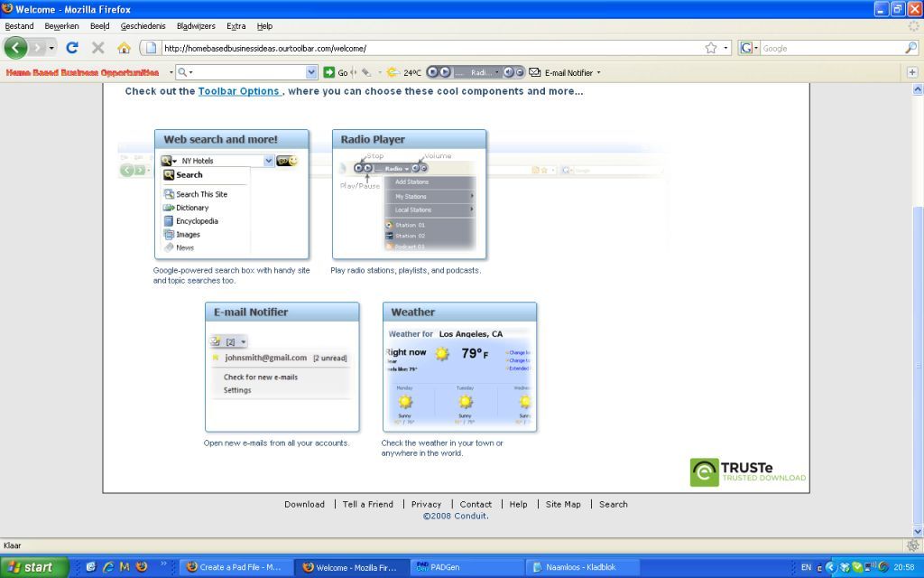
Task: Click the Gmail M icon in quick launch
Action: tap(125, 567)
